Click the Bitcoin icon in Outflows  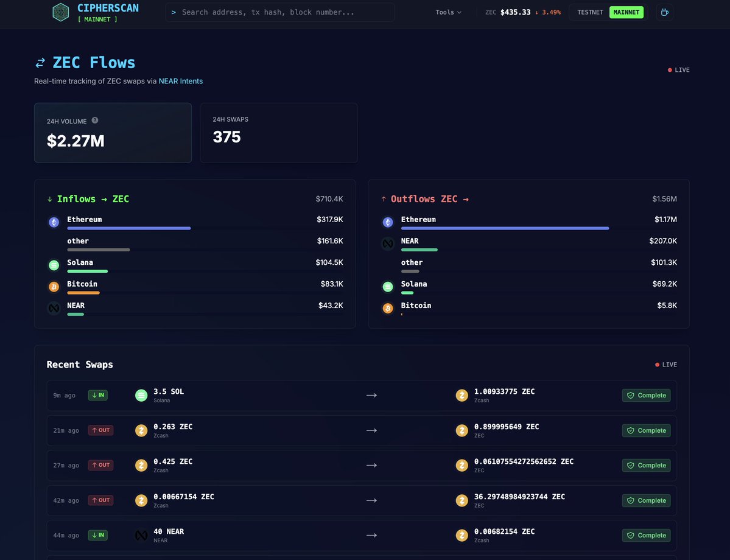point(388,308)
